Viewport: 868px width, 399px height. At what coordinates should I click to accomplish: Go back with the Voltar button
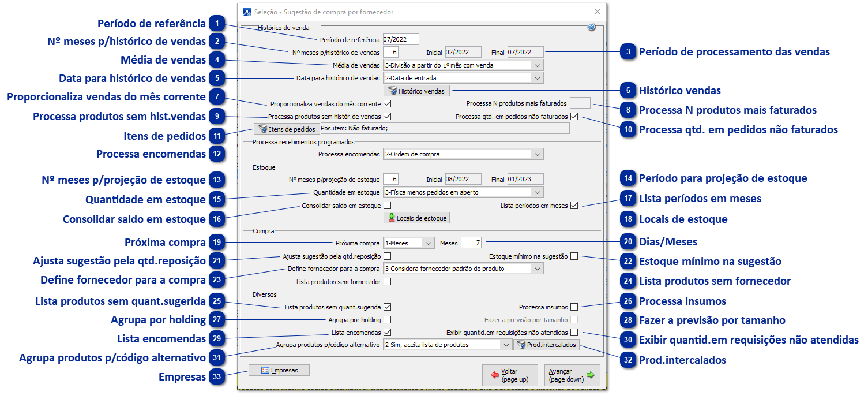[x=505, y=375]
